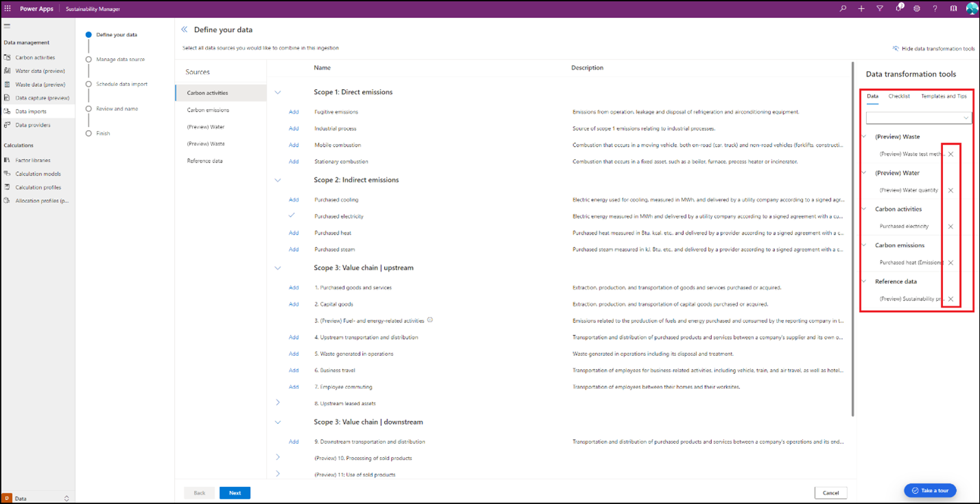
Task: Add 6. Business travel
Action: coord(294,370)
